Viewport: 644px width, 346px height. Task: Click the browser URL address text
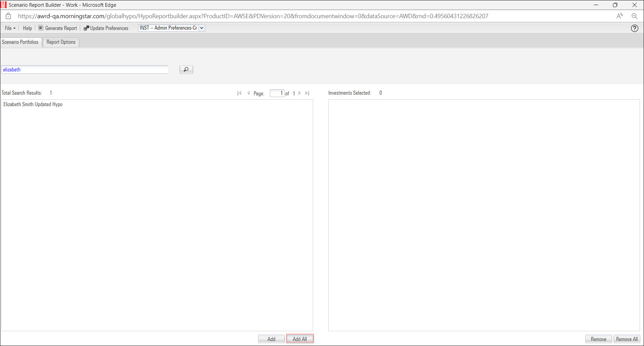tap(253, 16)
